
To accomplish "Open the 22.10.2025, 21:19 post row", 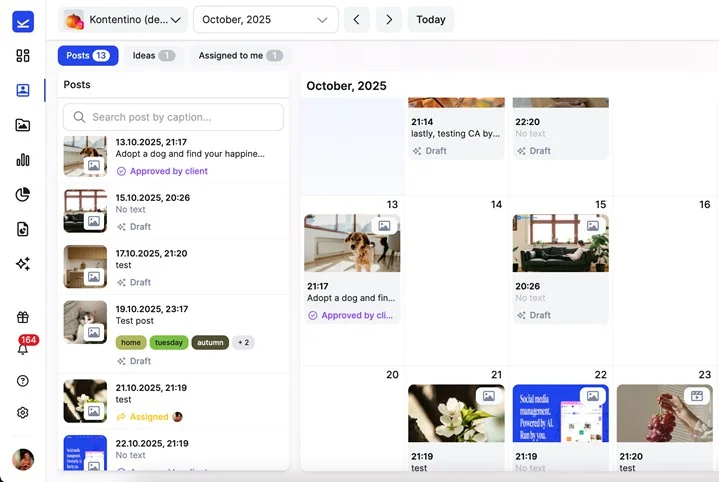I will [x=173, y=452].
